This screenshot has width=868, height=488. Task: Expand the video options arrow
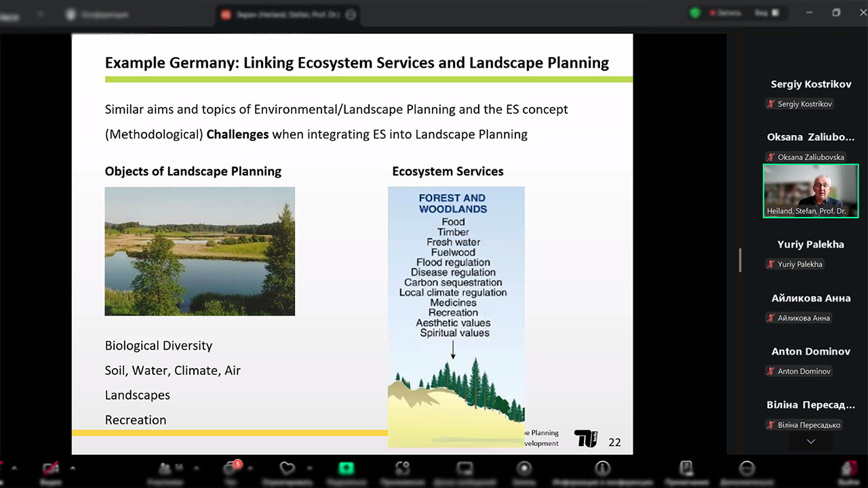73,468
